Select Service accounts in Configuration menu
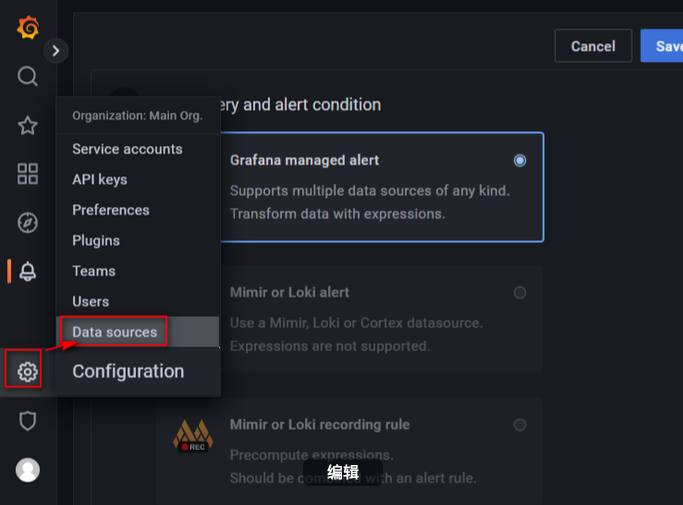Image resolution: width=683 pixels, height=505 pixels. (127, 149)
